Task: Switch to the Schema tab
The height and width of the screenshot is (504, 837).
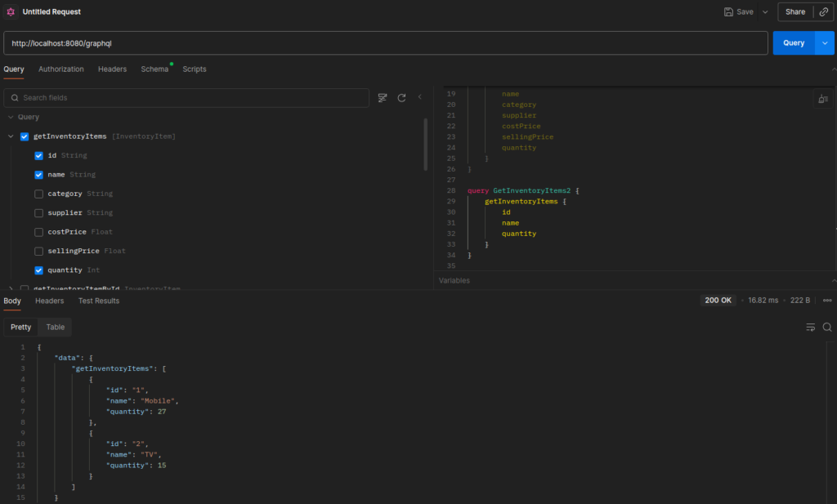Action: [154, 69]
